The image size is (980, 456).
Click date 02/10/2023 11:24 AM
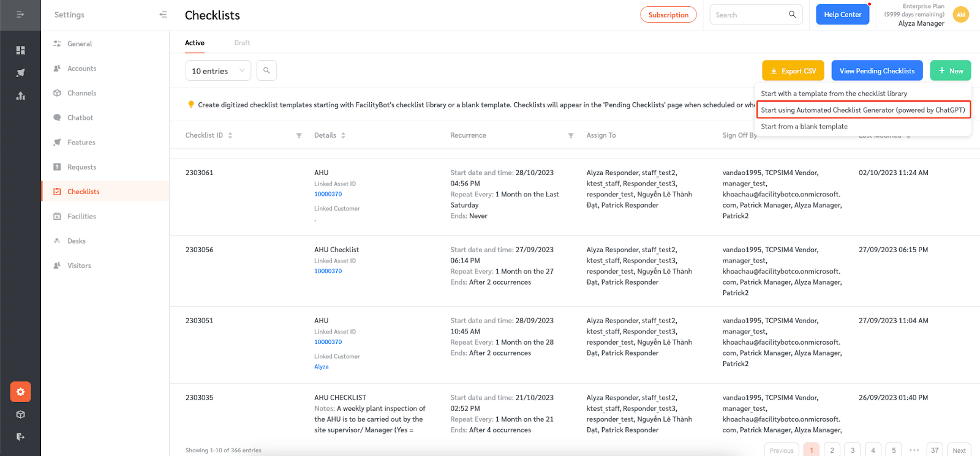(x=894, y=173)
